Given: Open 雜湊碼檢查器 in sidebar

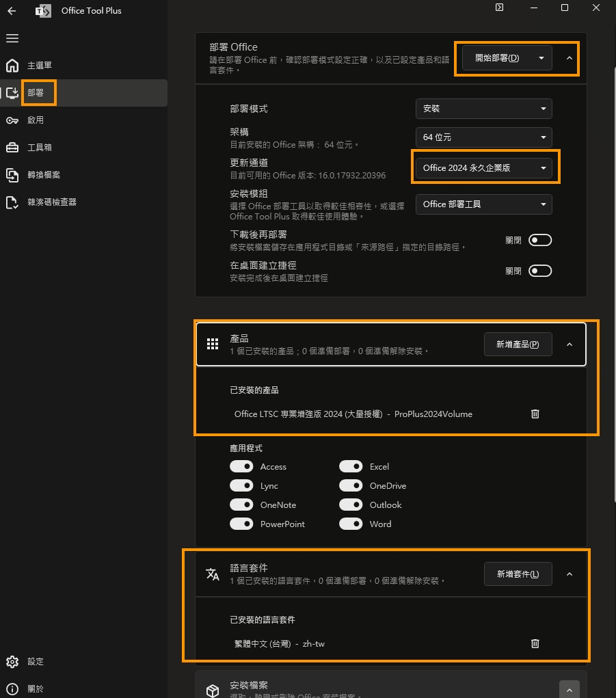Looking at the screenshot, I should [83, 202].
